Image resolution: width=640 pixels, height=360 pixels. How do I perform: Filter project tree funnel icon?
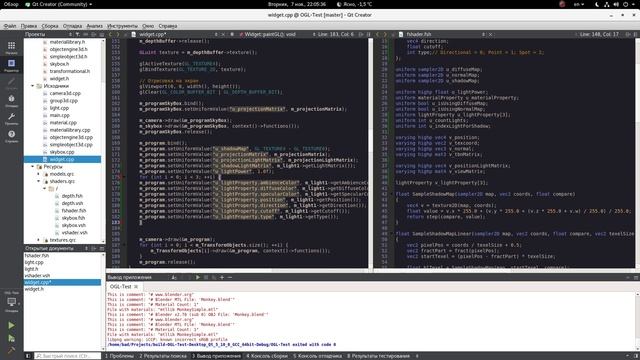77,34
